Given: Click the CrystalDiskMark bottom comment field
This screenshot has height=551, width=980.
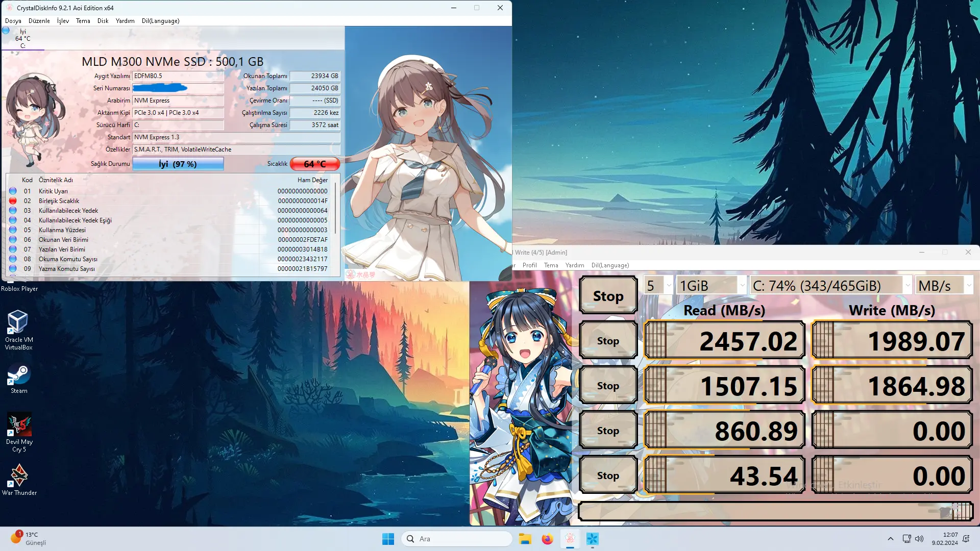Looking at the screenshot, I should point(775,511).
